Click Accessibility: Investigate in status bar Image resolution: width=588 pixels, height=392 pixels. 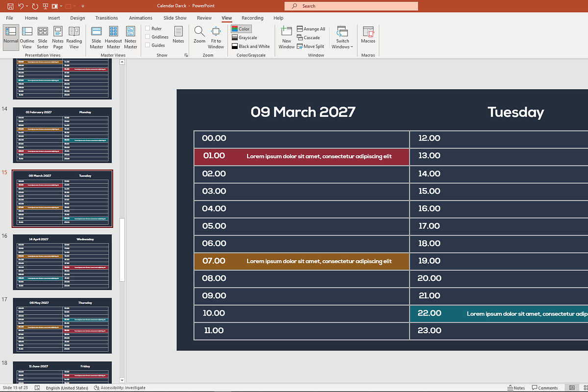pos(119,388)
